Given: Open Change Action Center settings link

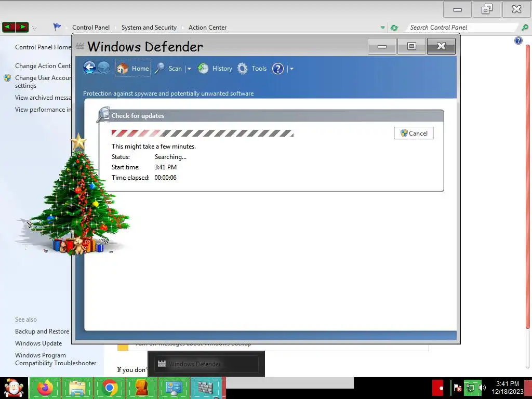Looking at the screenshot, I should pos(43,66).
